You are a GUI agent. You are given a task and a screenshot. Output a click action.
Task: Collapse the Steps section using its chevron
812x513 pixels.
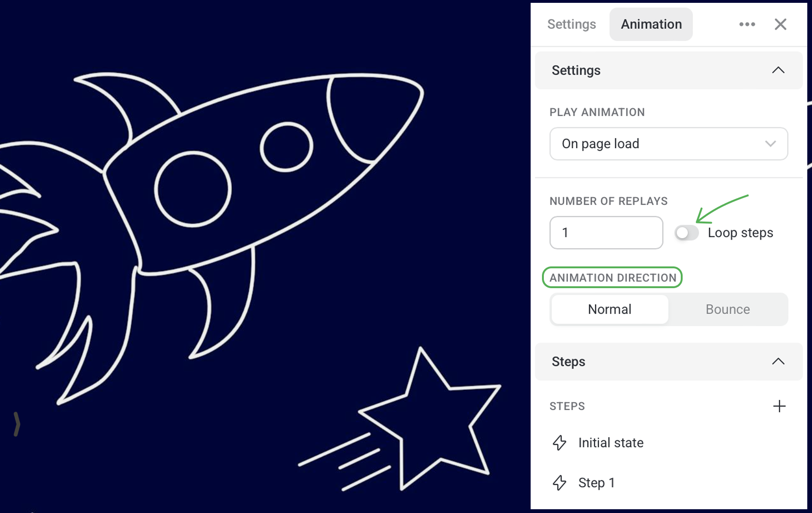[778, 362]
